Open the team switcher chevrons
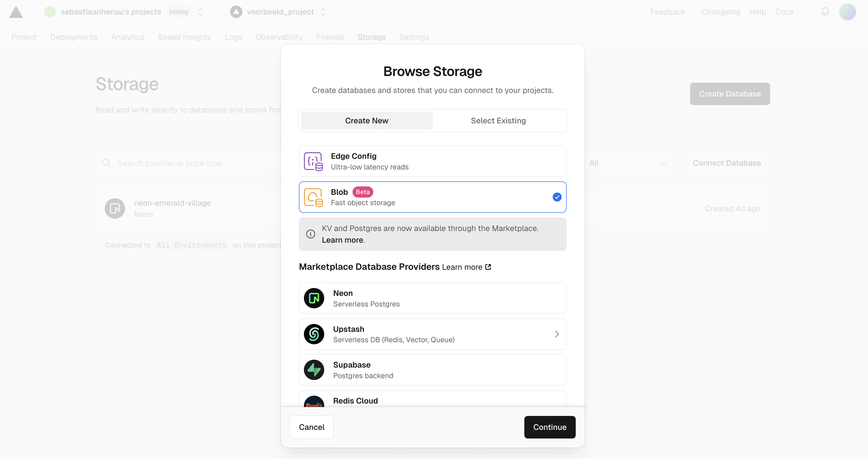The width and height of the screenshot is (868, 459). point(201,12)
